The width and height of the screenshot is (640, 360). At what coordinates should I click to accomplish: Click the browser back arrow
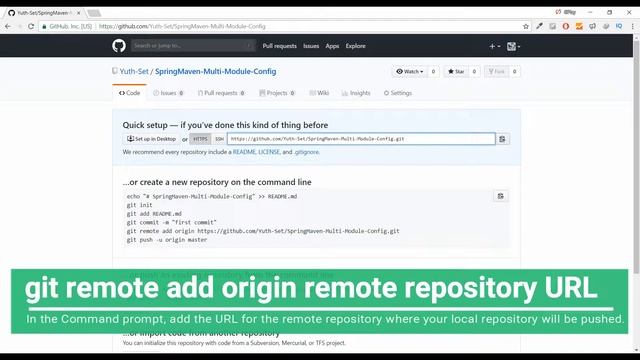8,26
